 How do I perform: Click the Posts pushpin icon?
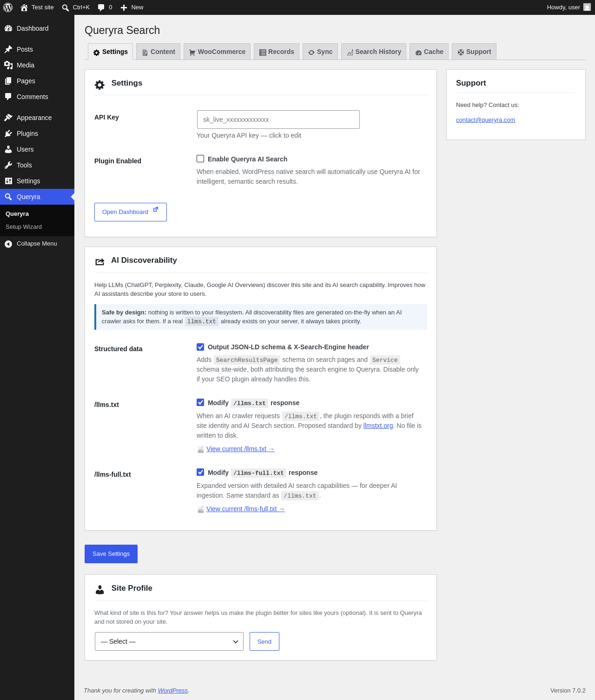tap(8, 49)
